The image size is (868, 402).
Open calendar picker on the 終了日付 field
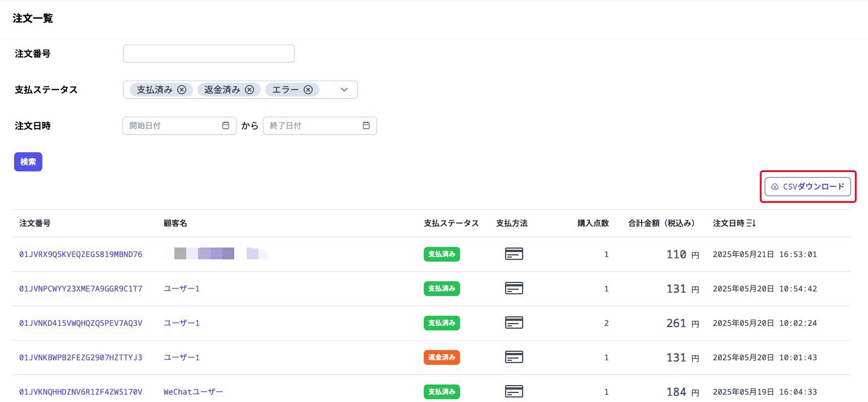366,126
